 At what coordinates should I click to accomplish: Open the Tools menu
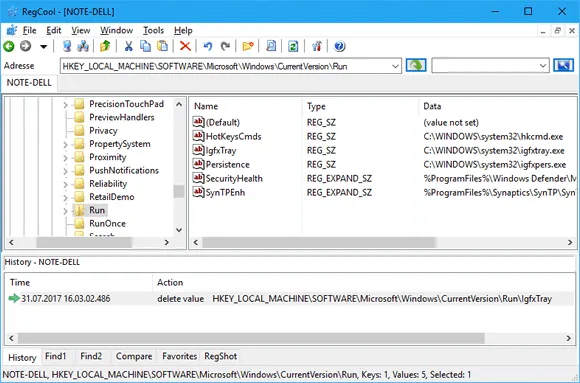[153, 30]
